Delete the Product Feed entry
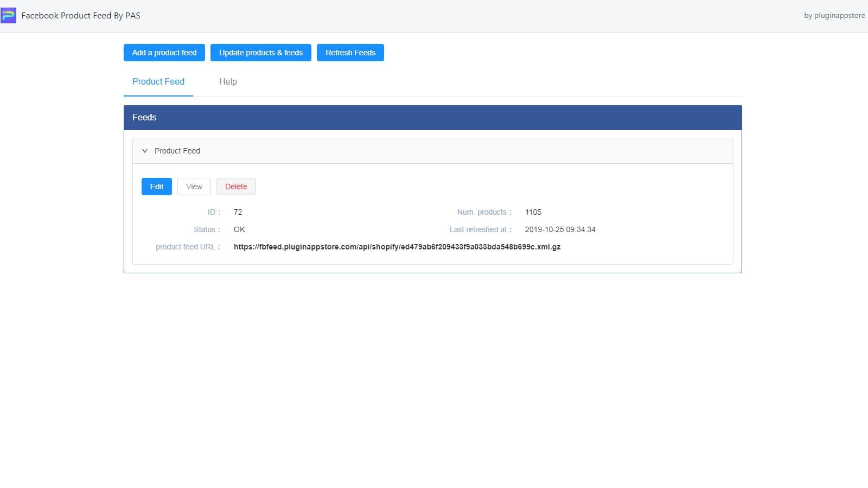Image resolution: width=868 pixels, height=488 pixels. [x=236, y=186]
